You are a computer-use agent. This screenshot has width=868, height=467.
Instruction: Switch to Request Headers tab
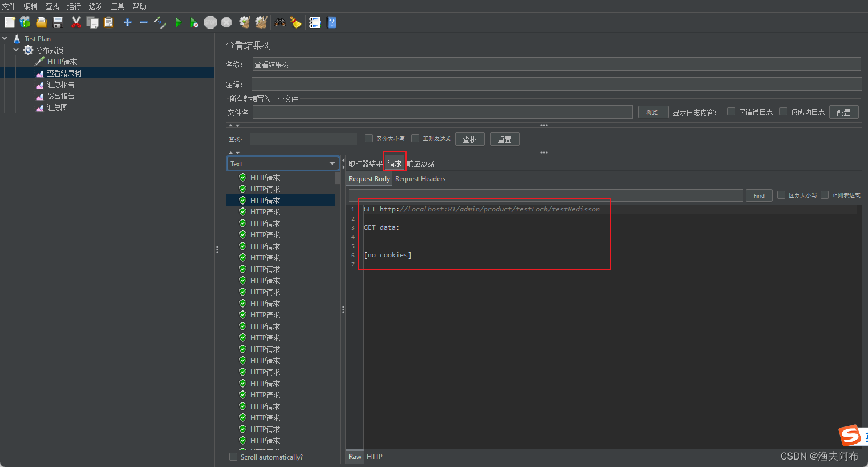(x=420, y=179)
